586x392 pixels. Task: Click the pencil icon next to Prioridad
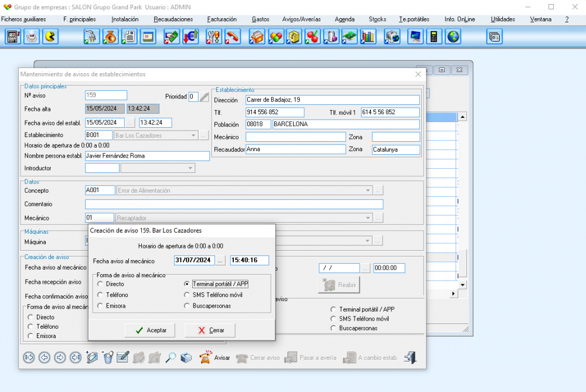204,97
